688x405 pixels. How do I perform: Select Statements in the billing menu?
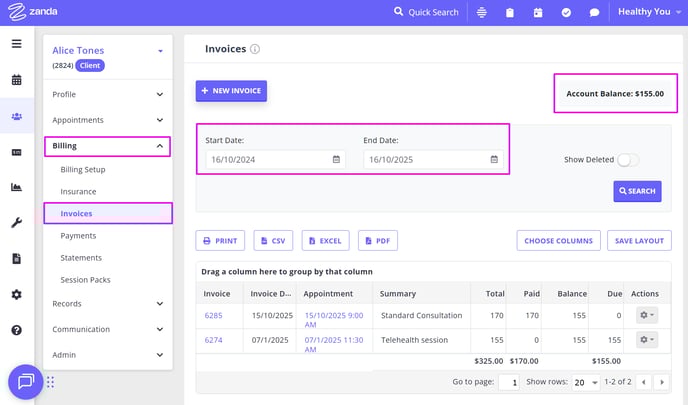point(81,258)
